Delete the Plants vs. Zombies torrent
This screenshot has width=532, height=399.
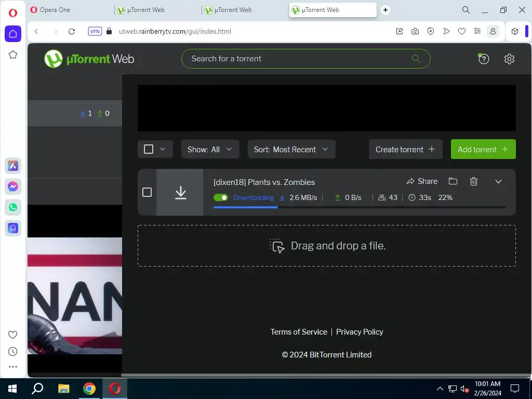(474, 181)
